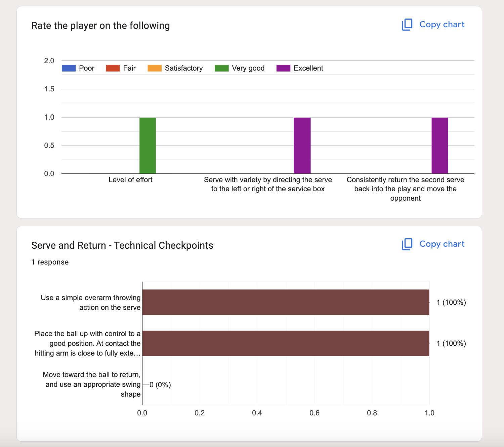Open the Copy chart link on the top card
Image resolution: width=504 pixels, height=447 pixels.
coord(442,25)
